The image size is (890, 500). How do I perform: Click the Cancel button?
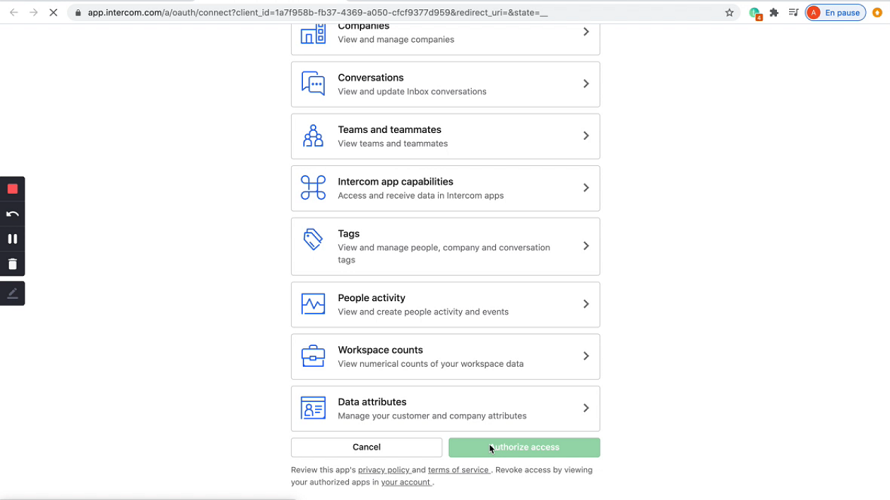pyautogui.click(x=367, y=447)
